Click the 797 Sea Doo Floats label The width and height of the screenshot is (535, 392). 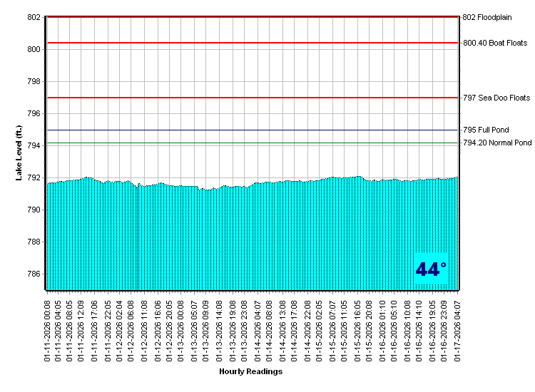pos(496,98)
